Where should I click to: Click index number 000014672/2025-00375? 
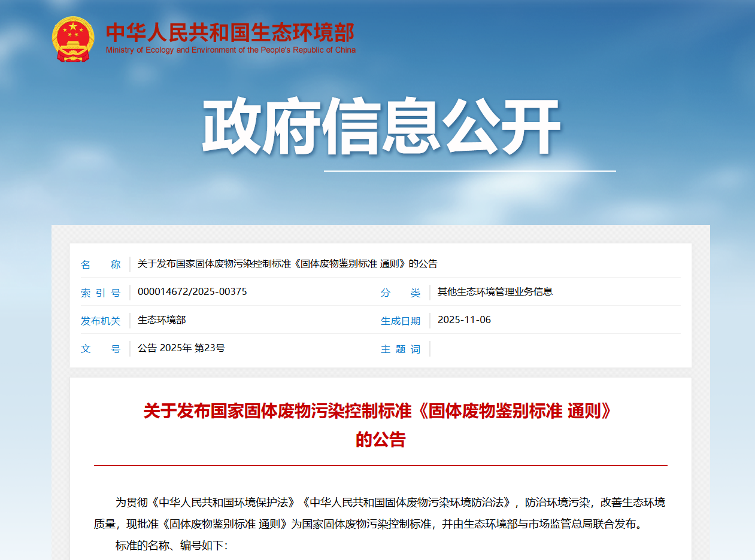click(x=192, y=292)
